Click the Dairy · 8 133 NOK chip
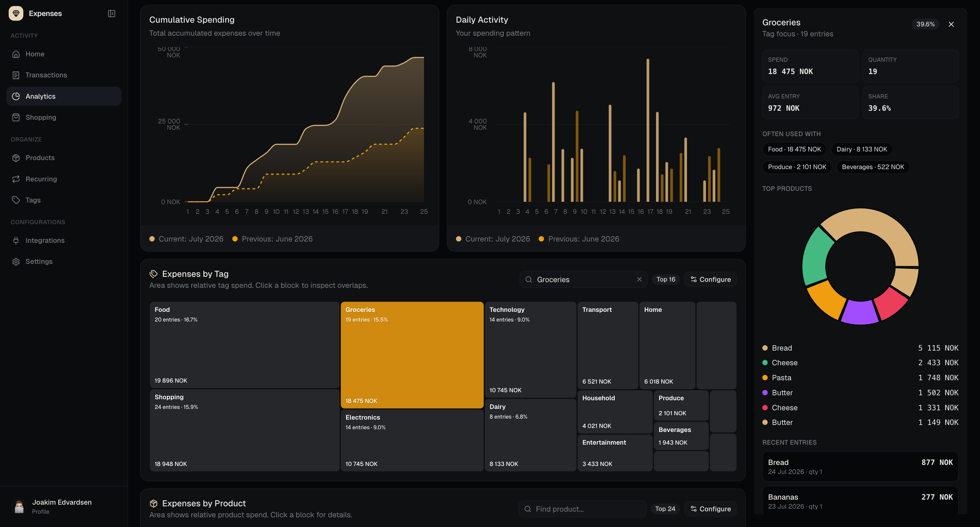Image resolution: width=980 pixels, height=527 pixels. coord(862,149)
